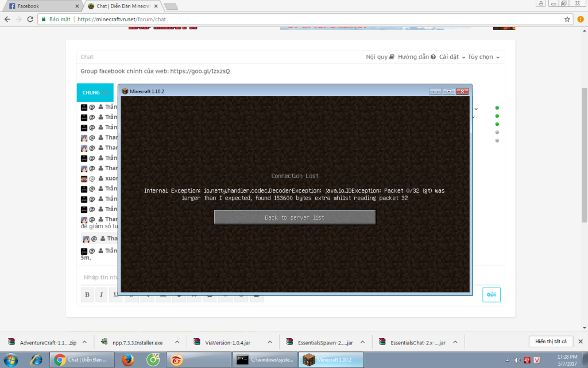The height and width of the screenshot is (368, 588).
Task: Click the Hướng dẫn question mark icon
Action: [x=433, y=57]
